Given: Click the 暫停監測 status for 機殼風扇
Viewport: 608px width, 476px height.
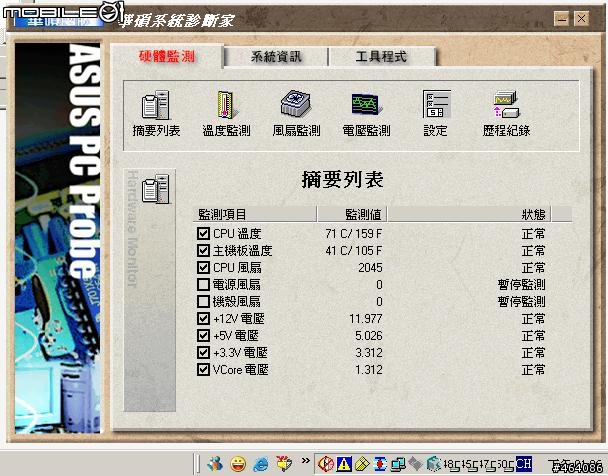Looking at the screenshot, I should coord(522,302).
